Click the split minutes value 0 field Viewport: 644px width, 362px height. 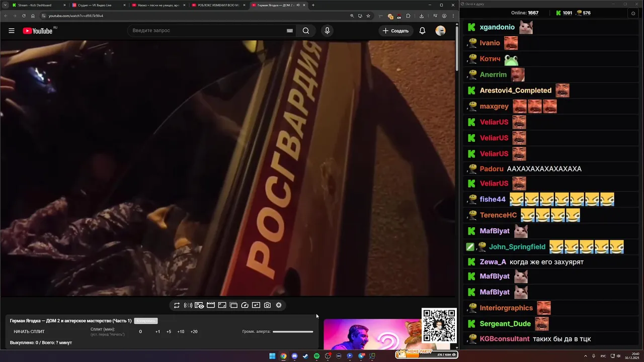click(140, 332)
